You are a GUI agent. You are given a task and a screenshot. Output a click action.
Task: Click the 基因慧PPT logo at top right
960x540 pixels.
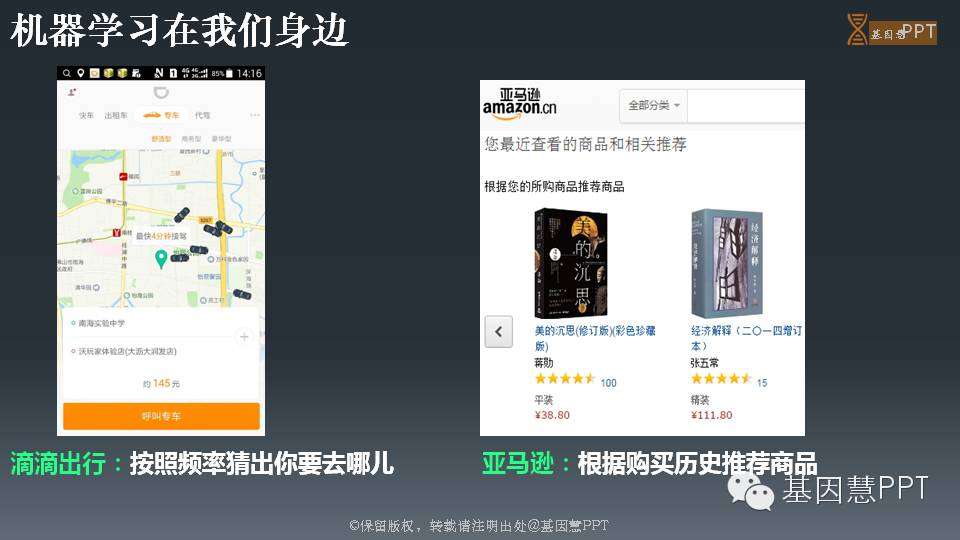891,30
